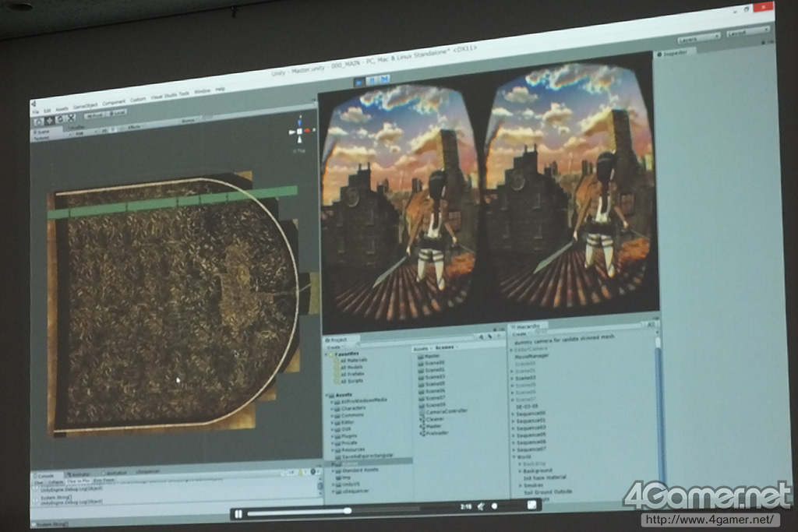
Task: Select the Move tool in Unity toolbar
Action: 49,121
